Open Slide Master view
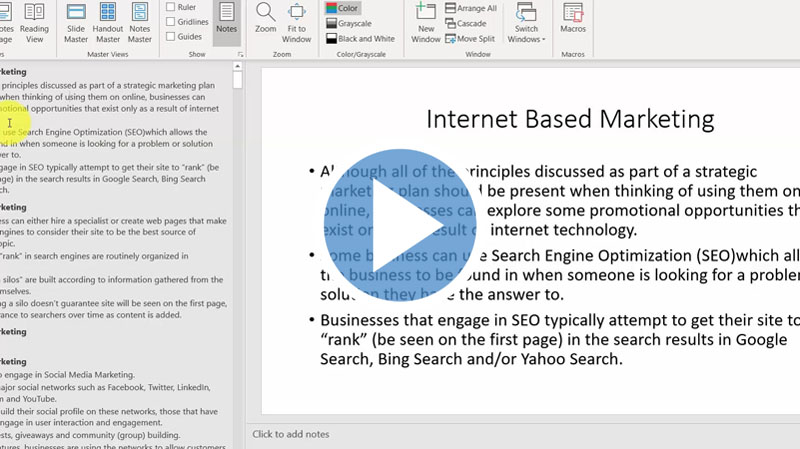Image resolution: width=800 pixels, height=449 pixels. [76, 23]
